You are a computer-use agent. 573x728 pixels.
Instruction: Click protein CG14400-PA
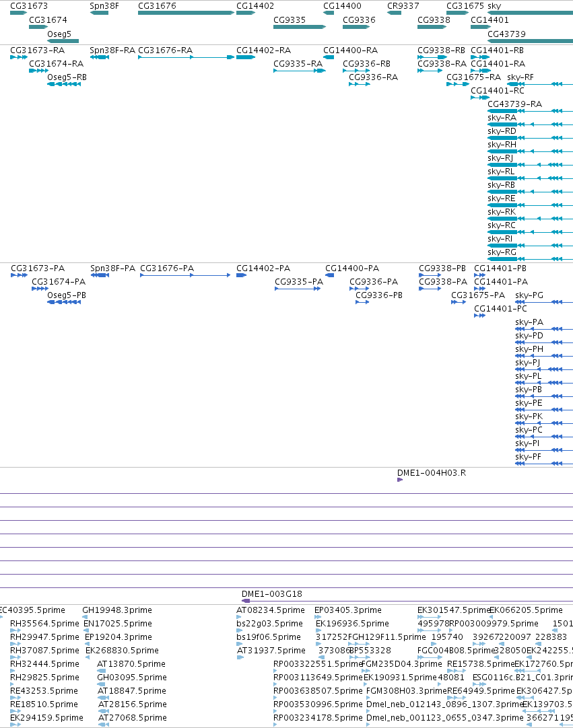pos(352,268)
